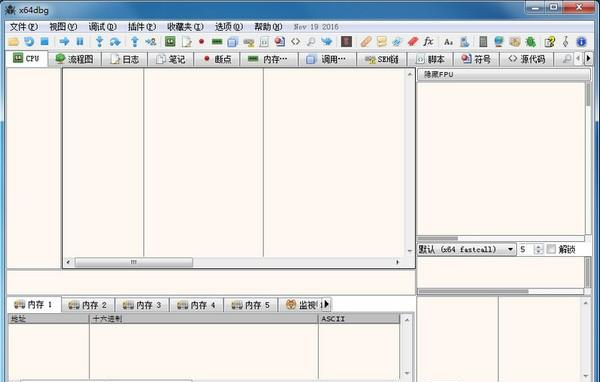Click the pause execution icon
The height and width of the screenshot is (382, 600).
pyautogui.click(x=80, y=41)
